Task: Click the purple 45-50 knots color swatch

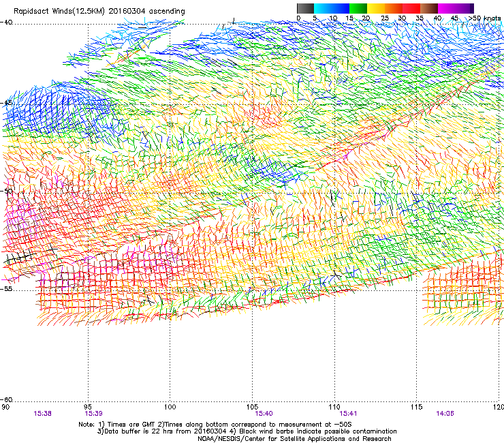Action: click(464, 8)
